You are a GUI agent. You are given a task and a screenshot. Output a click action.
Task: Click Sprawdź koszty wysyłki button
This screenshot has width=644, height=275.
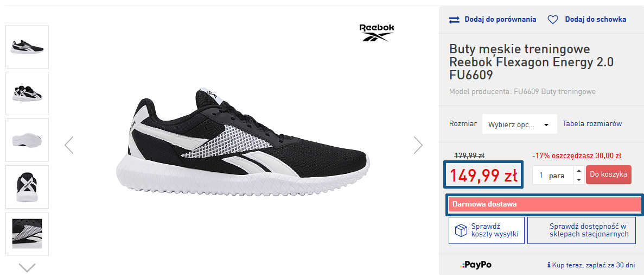point(487,230)
